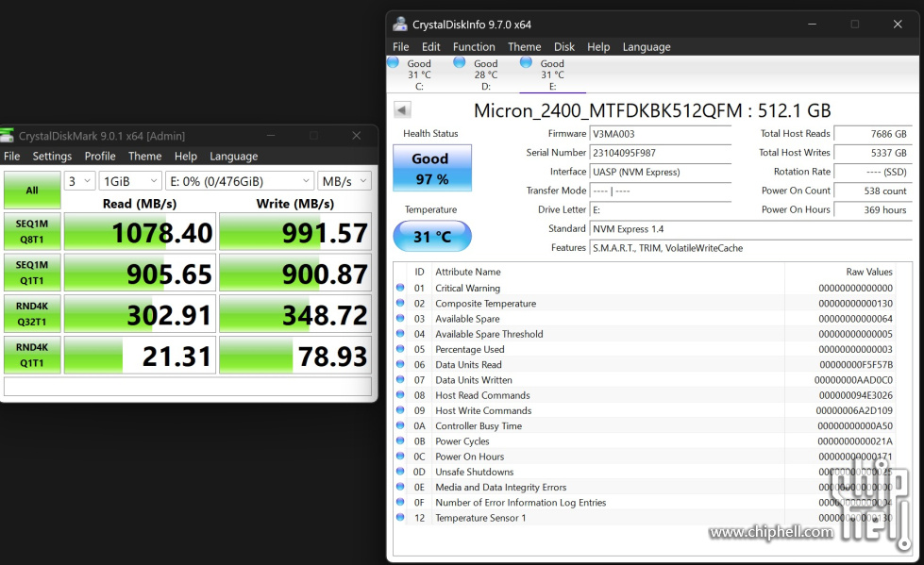Screen dimensions: 924x565
Task: Click the 31 °C temperature button
Action: pyautogui.click(x=432, y=236)
